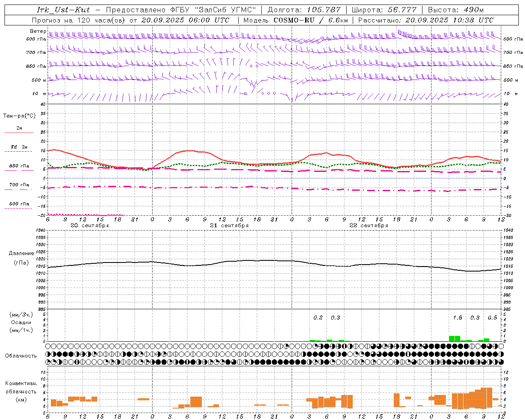
Task: Select the Облачность cloudiness row label
Action: point(21,356)
